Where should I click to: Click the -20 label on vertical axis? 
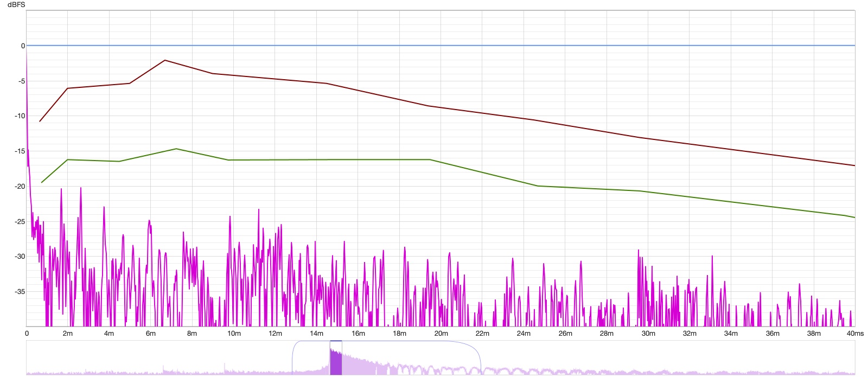(x=20, y=186)
